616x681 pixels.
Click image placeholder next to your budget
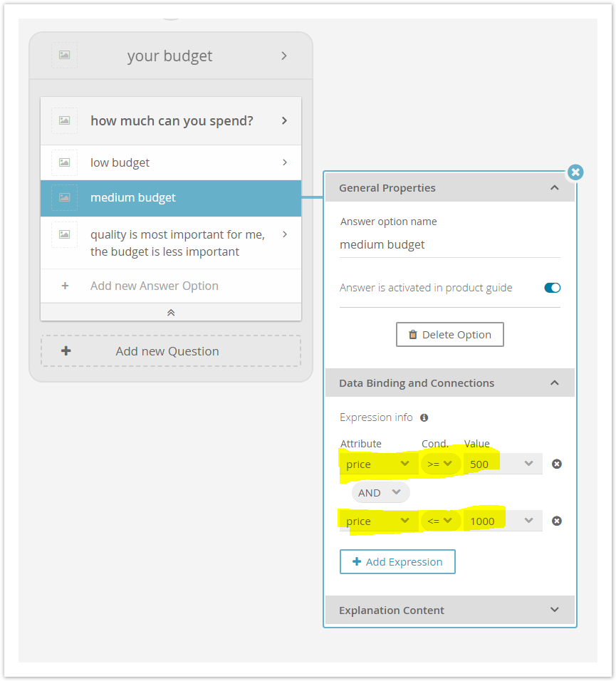coord(64,55)
